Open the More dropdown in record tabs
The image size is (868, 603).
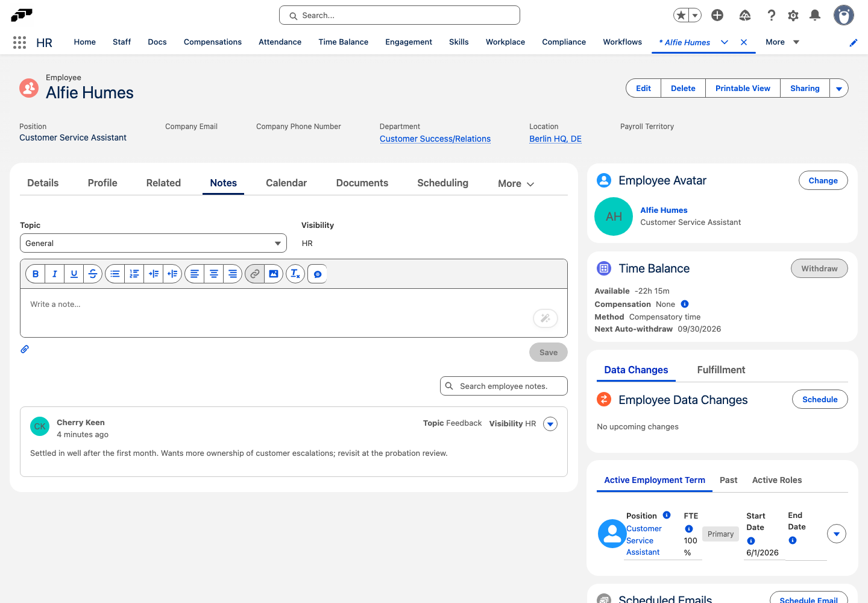[x=516, y=184]
